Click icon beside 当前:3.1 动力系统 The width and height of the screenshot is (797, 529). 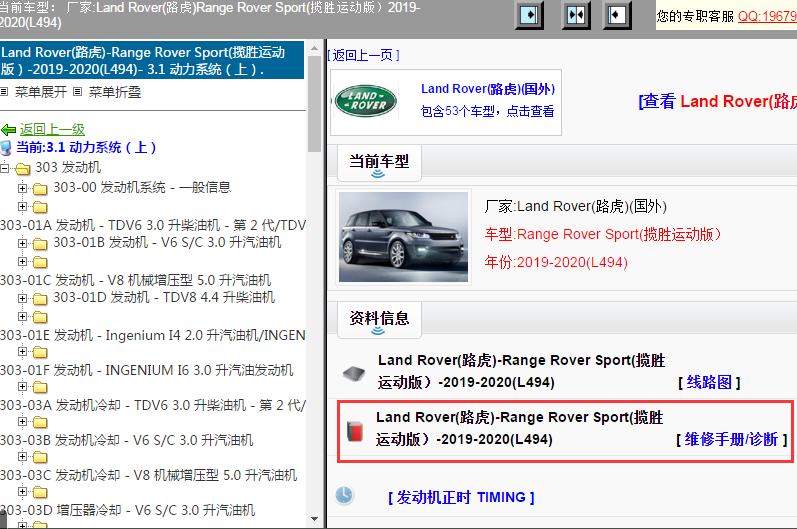[x=6, y=148]
